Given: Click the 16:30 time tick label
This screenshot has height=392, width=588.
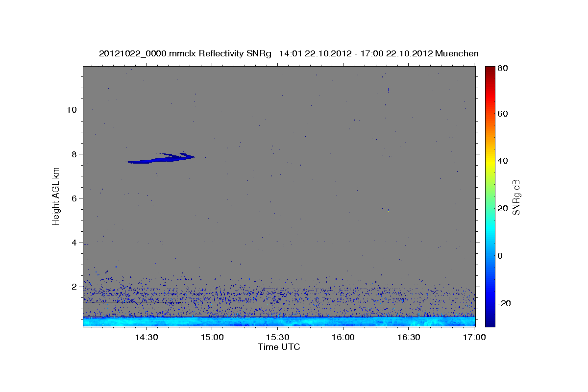Looking at the screenshot, I should (409, 337).
